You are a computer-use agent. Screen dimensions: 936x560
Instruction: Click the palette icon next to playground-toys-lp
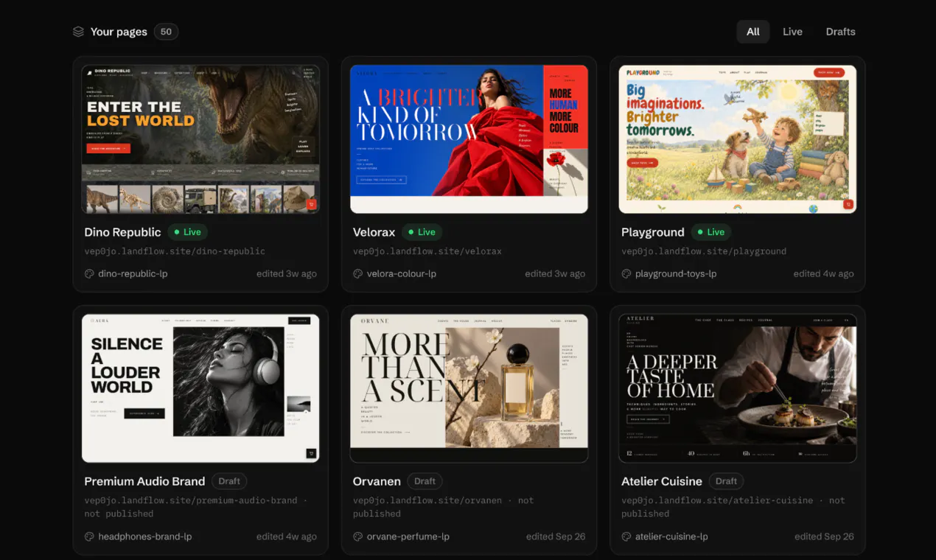click(626, 273)
